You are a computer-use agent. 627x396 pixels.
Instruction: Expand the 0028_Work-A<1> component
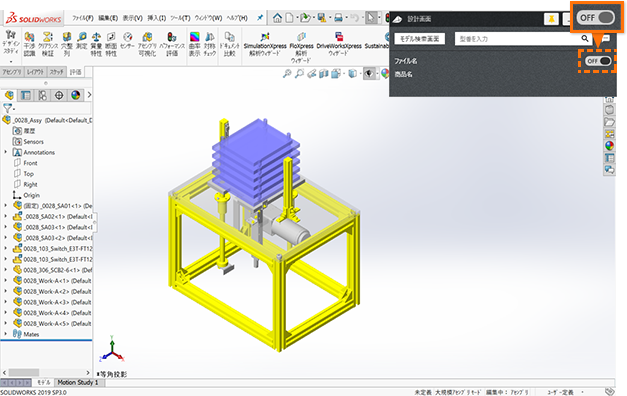[6, 280]
